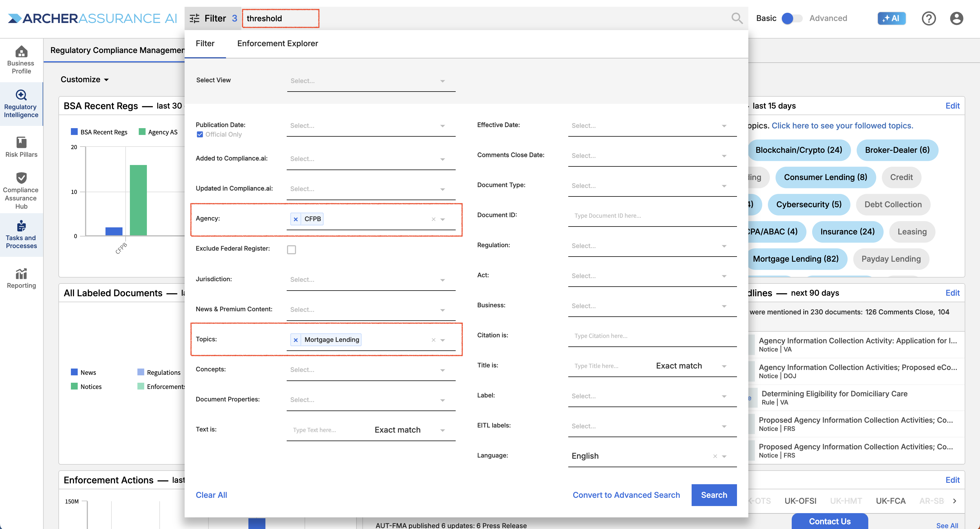Click the Citation input field

(652, 336)
